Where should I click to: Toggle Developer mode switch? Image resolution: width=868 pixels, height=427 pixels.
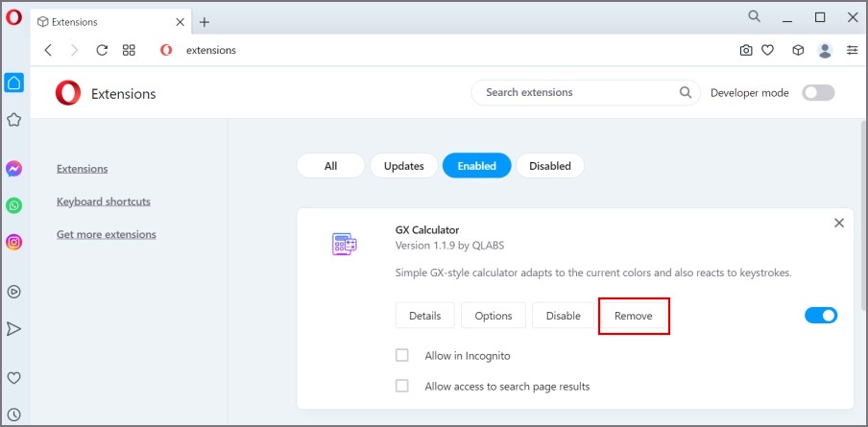coord(818,93)
